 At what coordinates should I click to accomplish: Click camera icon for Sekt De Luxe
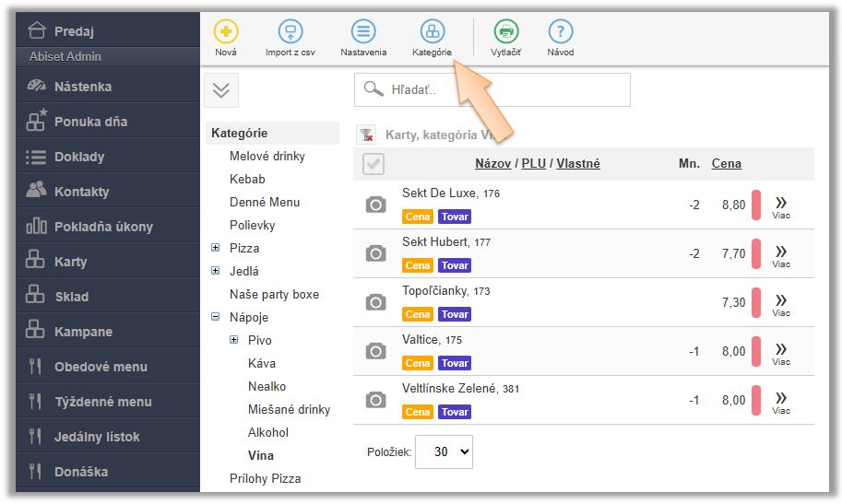[375, 205]
